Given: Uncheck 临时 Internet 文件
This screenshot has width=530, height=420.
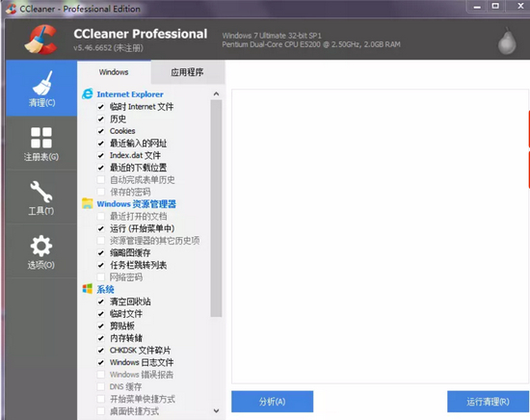Looking at the screenshot, I should coord(101,107).
